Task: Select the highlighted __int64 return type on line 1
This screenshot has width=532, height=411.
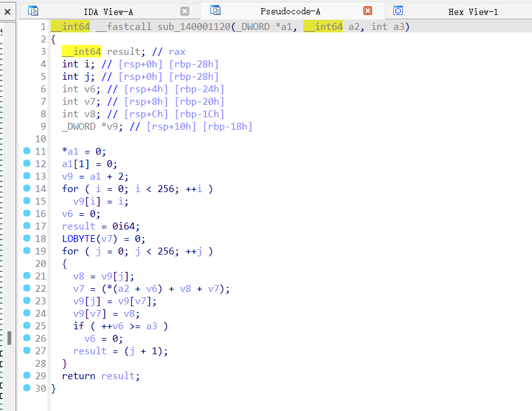Action: (71, 27)
